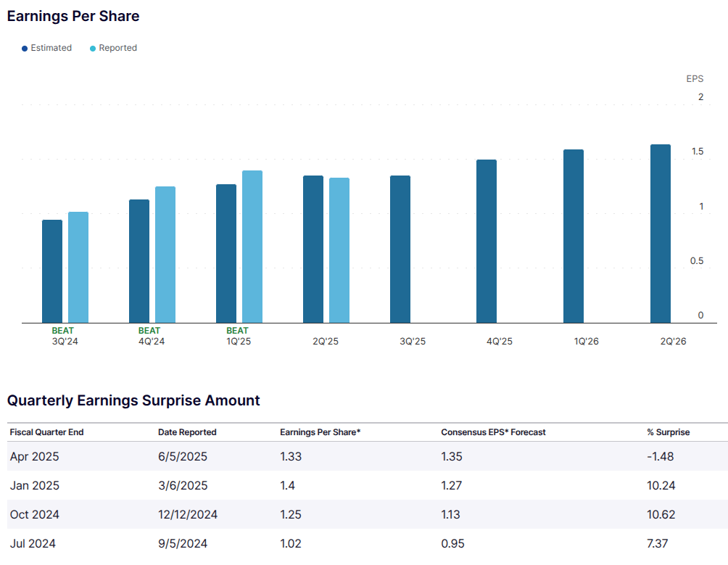Viewport: 728px width, 565px height.
Task: Select the 3Q'24 reported bar
Action: pyautogui.click(x=77, y=268)
